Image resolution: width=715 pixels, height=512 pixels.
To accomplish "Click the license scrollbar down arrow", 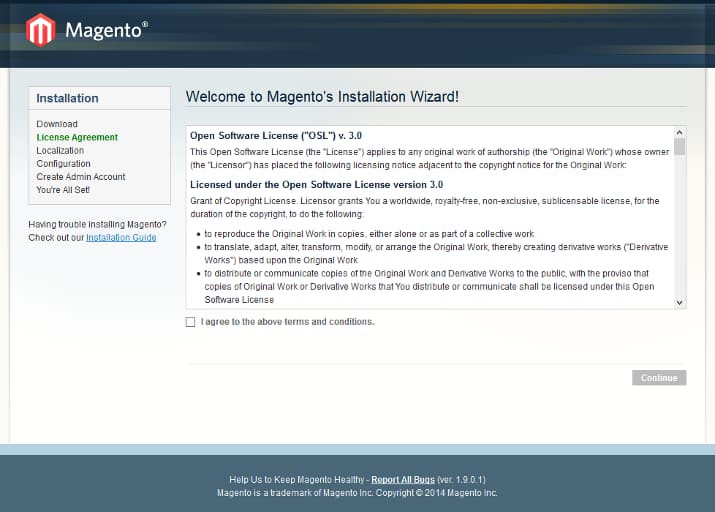I will tap(679, 303).
